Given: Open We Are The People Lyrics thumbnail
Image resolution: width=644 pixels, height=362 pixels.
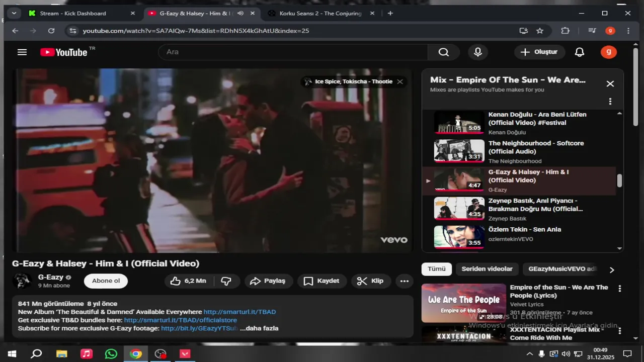Looking at the screenshot, I should [x=464, y=303].
